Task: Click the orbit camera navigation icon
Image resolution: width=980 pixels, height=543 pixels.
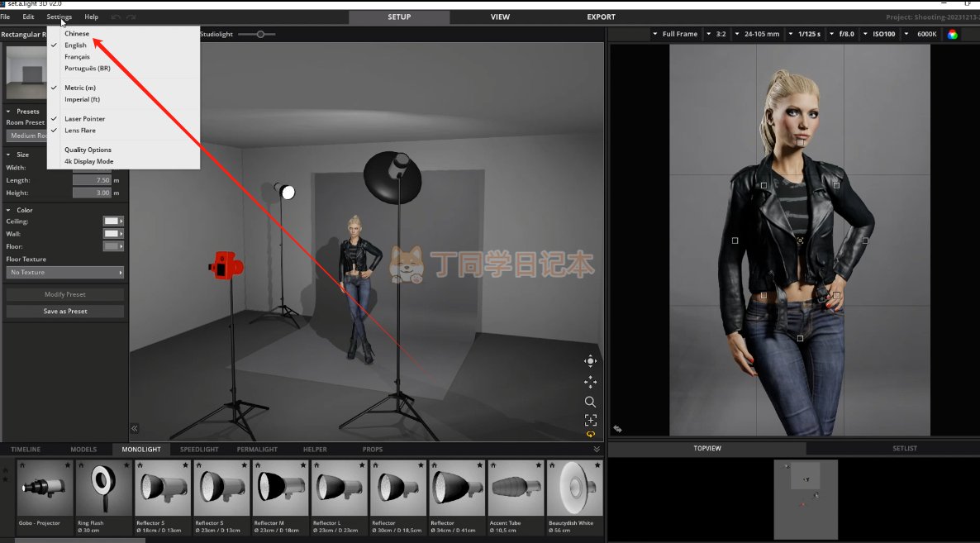Action: (590, 361)
